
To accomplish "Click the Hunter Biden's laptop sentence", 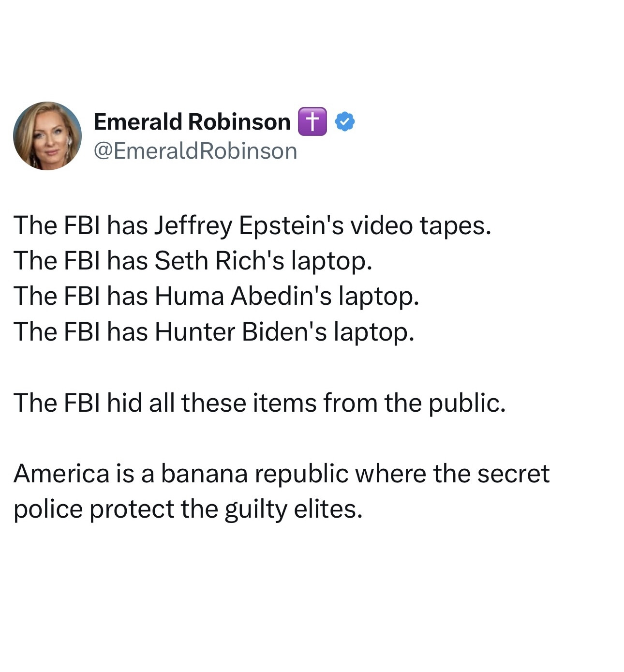I will pos(214,332).
